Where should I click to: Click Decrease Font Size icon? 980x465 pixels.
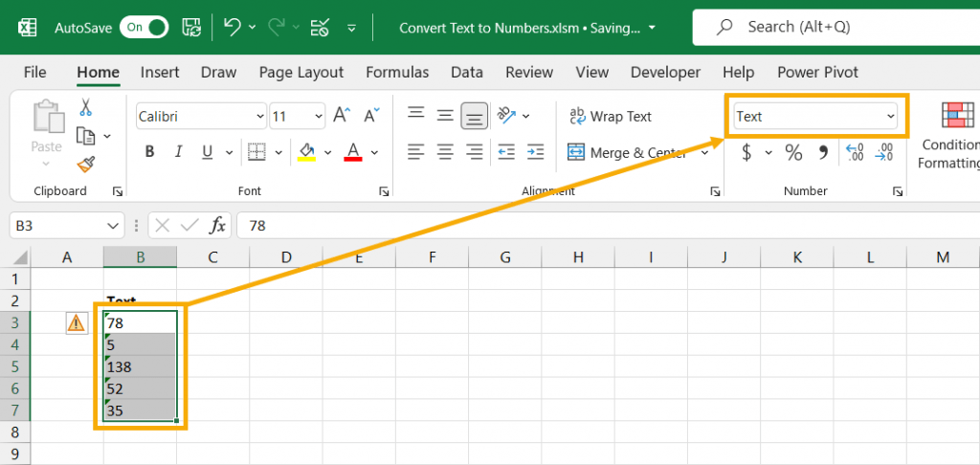[372, 115]
